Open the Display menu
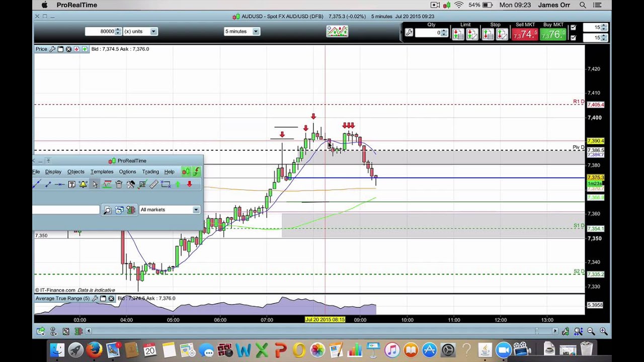Screen dimensions: 644x362 (x=53, y=171)
